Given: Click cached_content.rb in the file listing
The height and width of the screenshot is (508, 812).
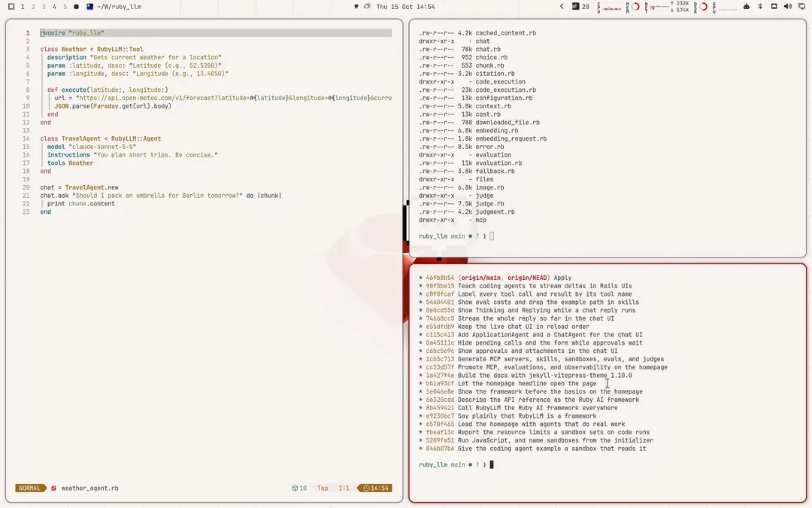Looking at the screenshot, I should point(505,32).
